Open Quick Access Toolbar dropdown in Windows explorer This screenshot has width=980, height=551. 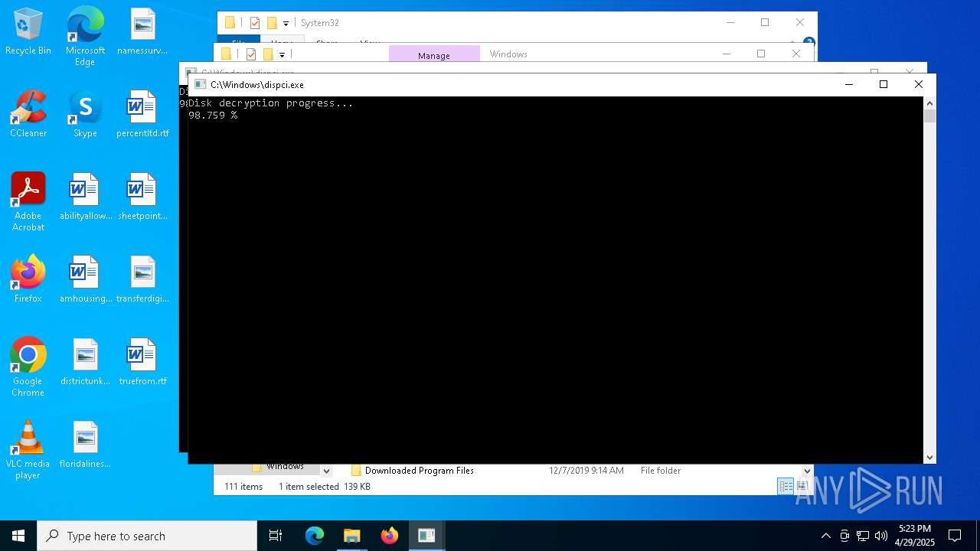282,54
